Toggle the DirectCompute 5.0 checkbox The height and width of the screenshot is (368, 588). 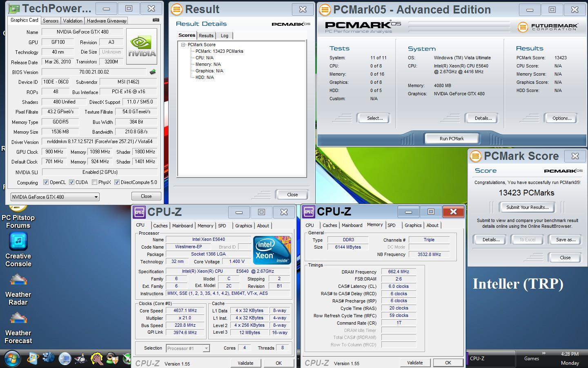117,182
